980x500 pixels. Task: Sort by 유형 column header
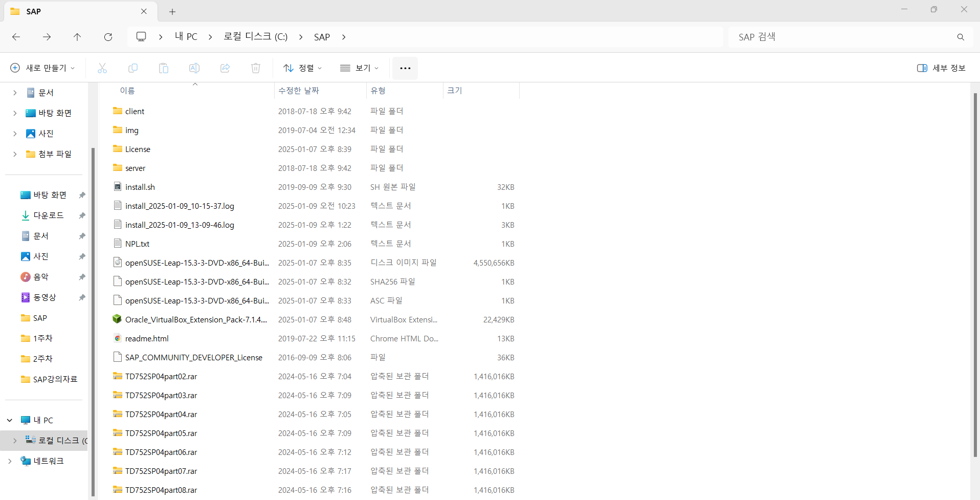pyautogui.click(x=378, y=91)
